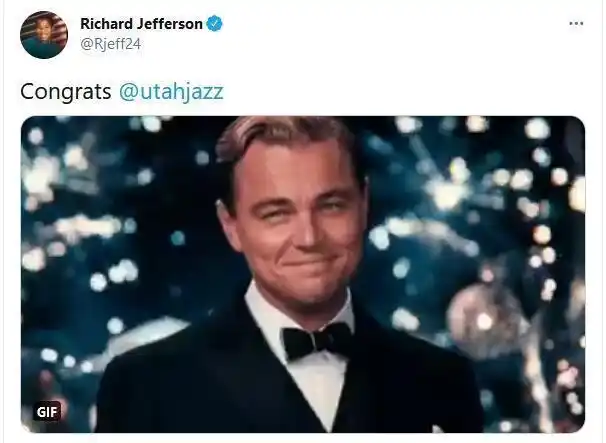The image size is (606, 443).
Task: Click the tweet's empty white header area
Action: (x=386, y=35)
